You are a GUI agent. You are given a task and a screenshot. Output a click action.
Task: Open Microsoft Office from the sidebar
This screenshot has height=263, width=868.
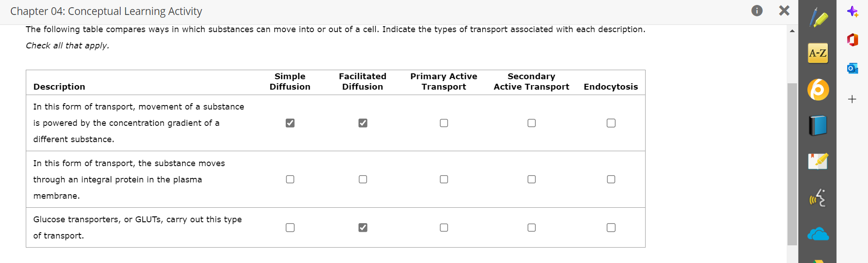(853, 40)
